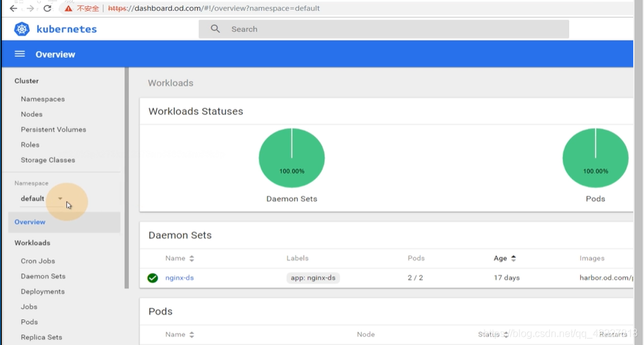Click the 17 days age value
Screen dimensions: 644x345
coord(506,278)
